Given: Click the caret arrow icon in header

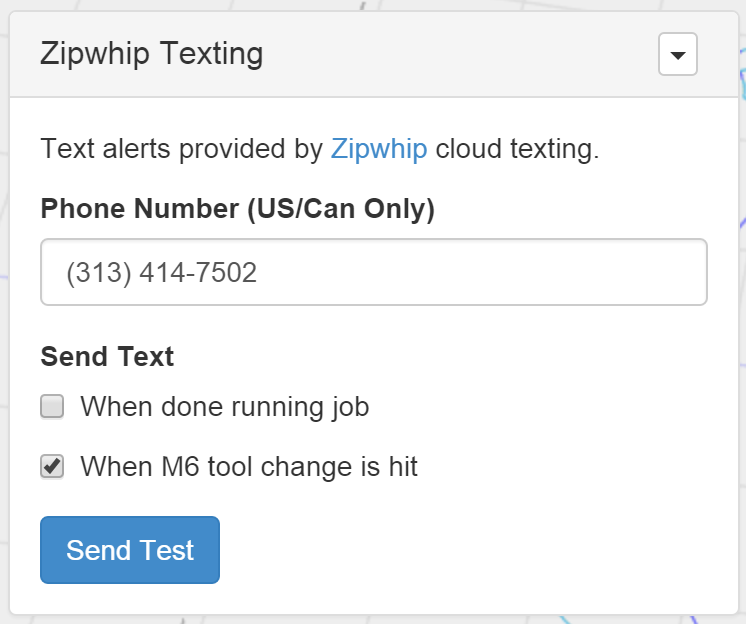Looking at the screenshot, I should tap(678, 56).
